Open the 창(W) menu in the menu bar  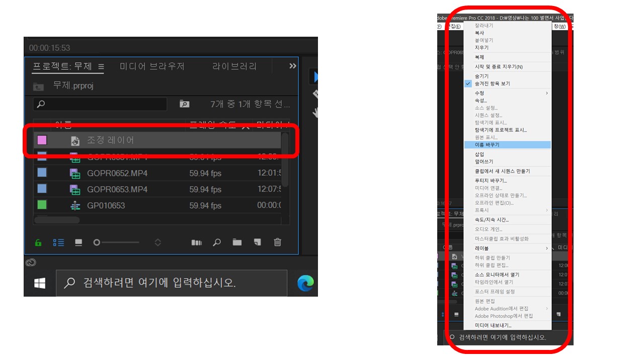559,26
